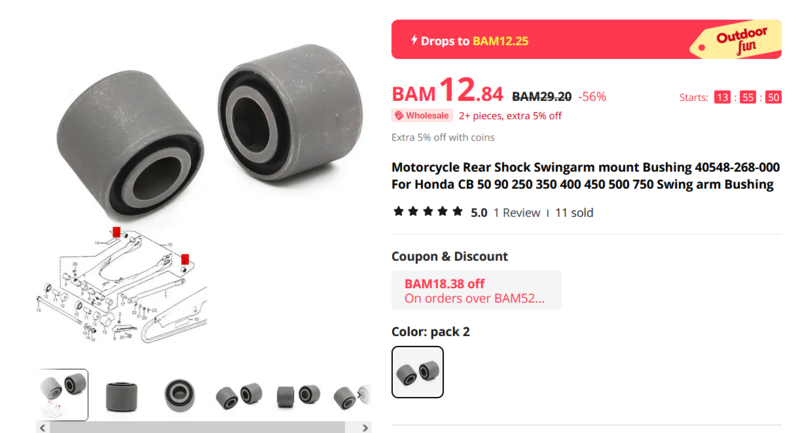This screenshot has width=800, height=433.
Task: Select the pack 2 color swatch
Action: tap(417, 372)
